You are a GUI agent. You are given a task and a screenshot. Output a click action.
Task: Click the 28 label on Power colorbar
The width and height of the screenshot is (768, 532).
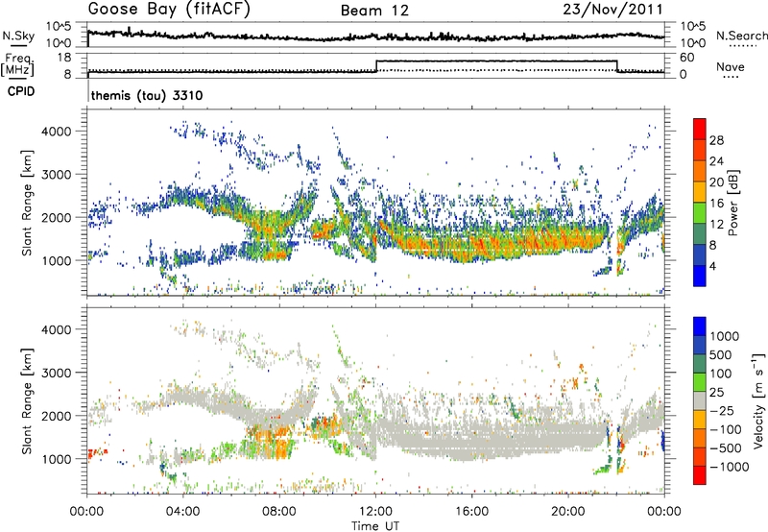716,140
